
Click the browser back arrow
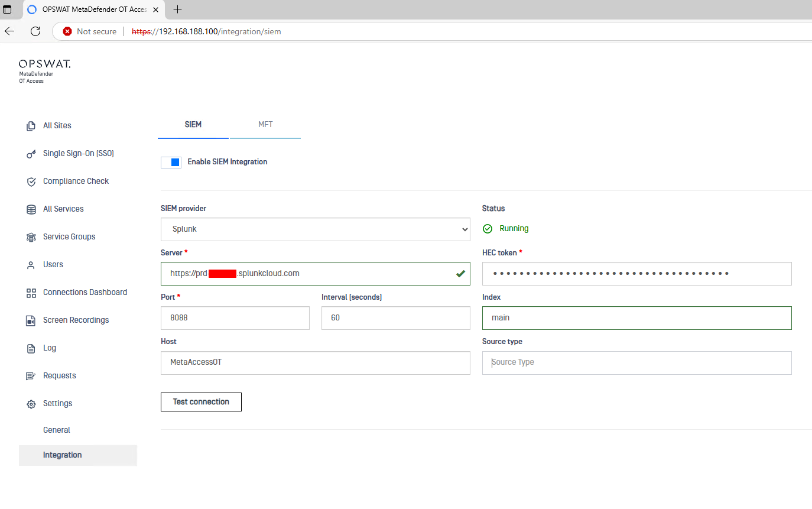pos(9,31)
